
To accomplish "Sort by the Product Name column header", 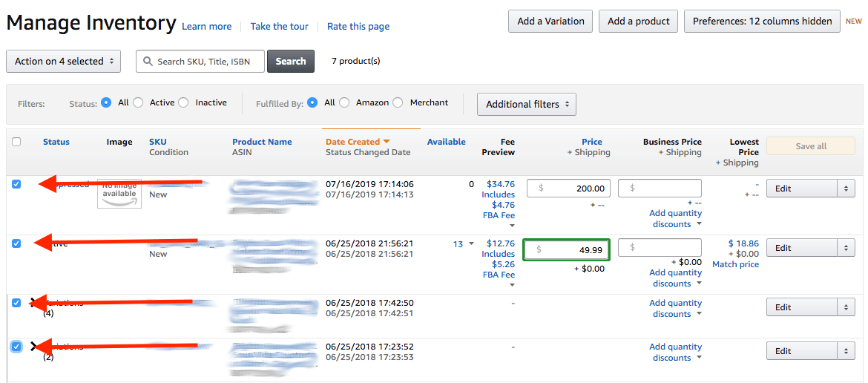I will [x=262, y=142].
